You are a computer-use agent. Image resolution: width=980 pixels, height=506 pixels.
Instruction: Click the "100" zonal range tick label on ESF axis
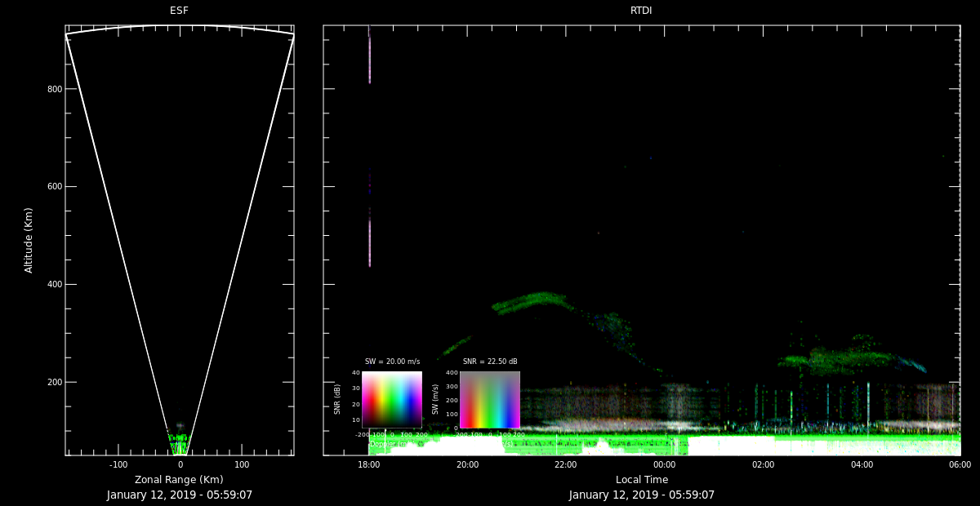242,465
